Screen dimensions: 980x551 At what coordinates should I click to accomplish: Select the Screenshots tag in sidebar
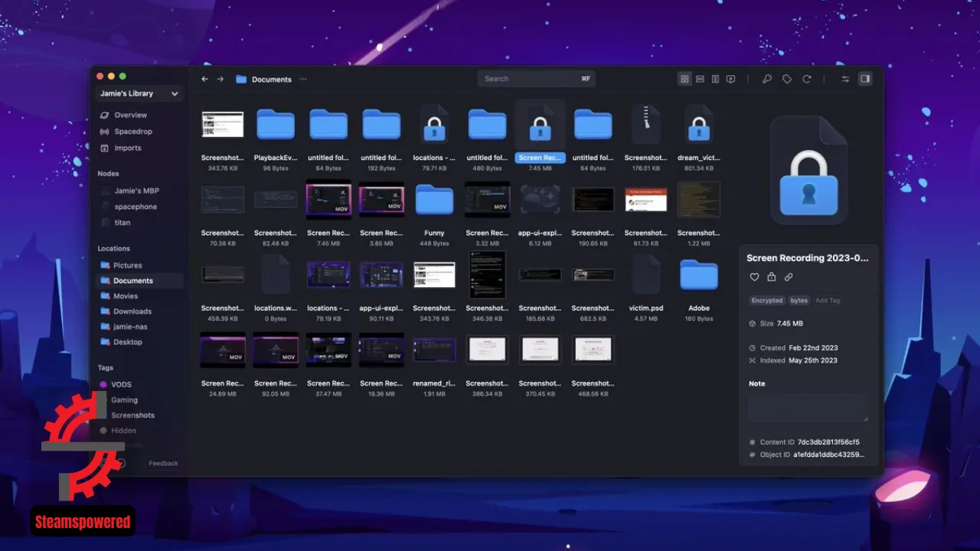(x=132, y=415)
